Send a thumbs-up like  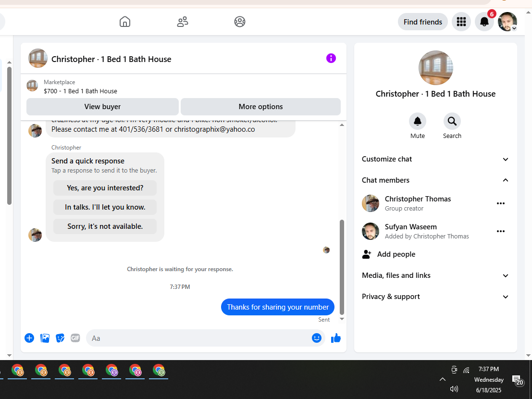[x=336, y=338]
